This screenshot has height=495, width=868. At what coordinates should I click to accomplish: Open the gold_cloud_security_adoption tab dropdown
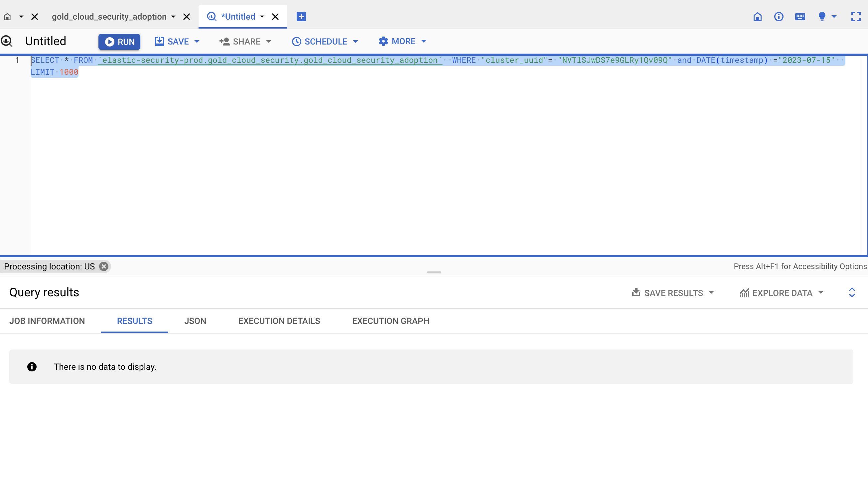click(x=174, y=16)
